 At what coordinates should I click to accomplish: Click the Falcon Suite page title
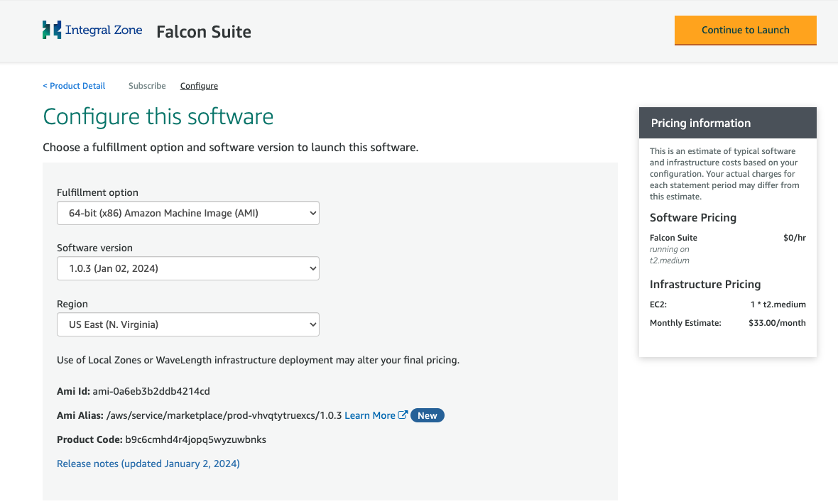pos(204,31)
